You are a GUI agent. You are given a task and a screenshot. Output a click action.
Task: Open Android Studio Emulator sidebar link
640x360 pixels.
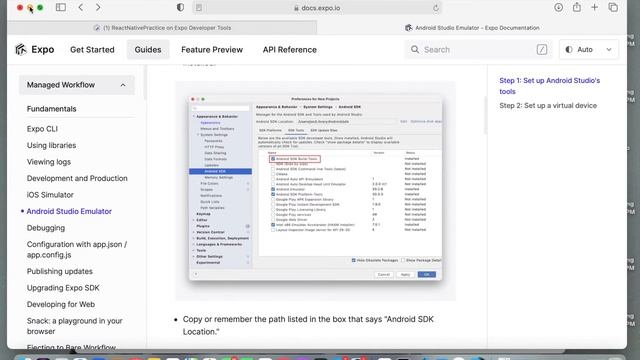(x=69, y=211)
